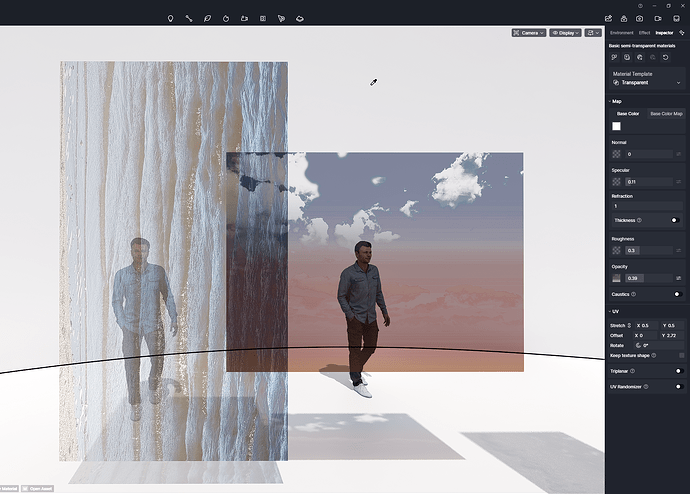690x494 pixels.
Task: Click the Specular map texture slot icon
Action: [x=616, y=182]
